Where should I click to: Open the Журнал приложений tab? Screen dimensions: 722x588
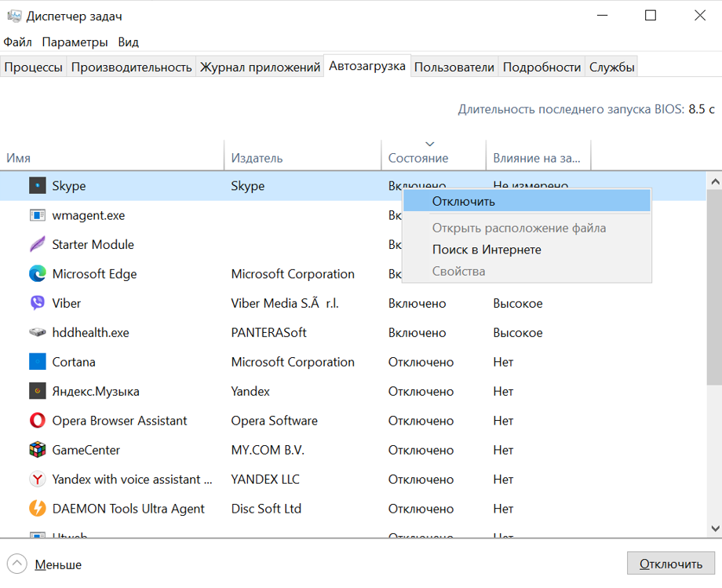point(260,68)
